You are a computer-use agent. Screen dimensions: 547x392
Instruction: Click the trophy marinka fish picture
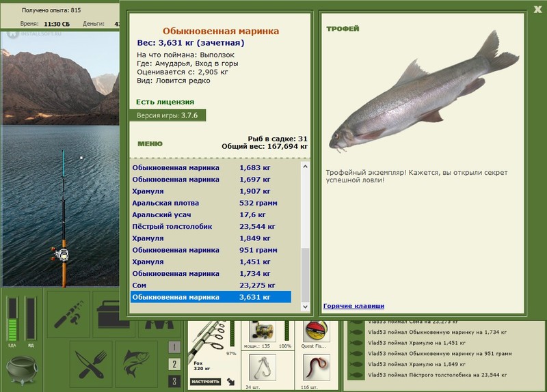click(x=424, y=93)
